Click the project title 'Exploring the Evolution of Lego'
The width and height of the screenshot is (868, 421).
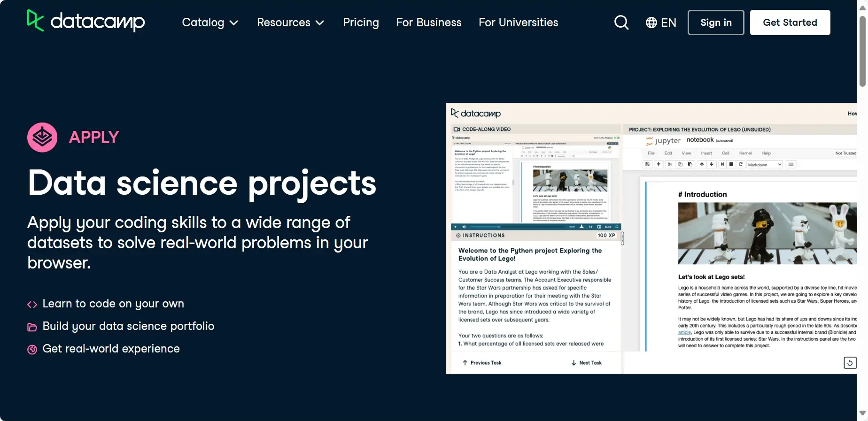point(700,130)
